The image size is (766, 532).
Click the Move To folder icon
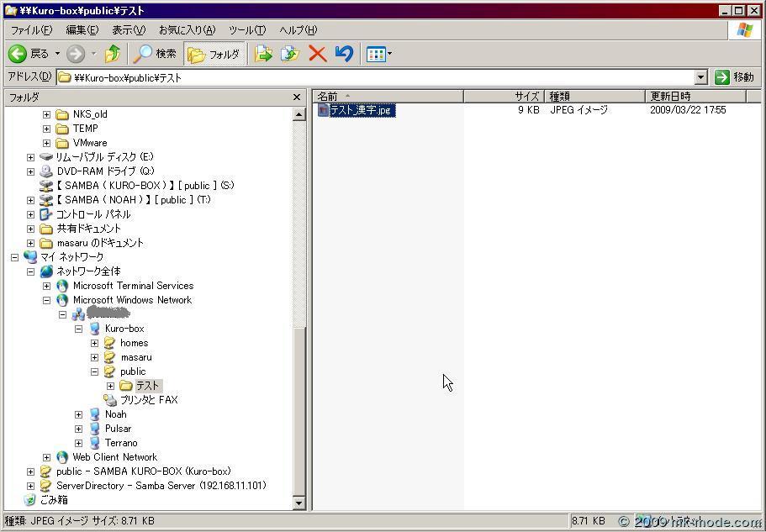tap(264, 54)
